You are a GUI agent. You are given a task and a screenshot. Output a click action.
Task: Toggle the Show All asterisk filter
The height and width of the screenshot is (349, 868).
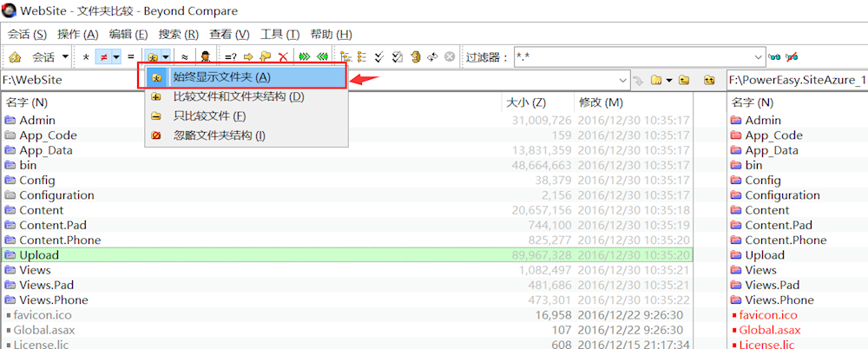tap(86, 56)
